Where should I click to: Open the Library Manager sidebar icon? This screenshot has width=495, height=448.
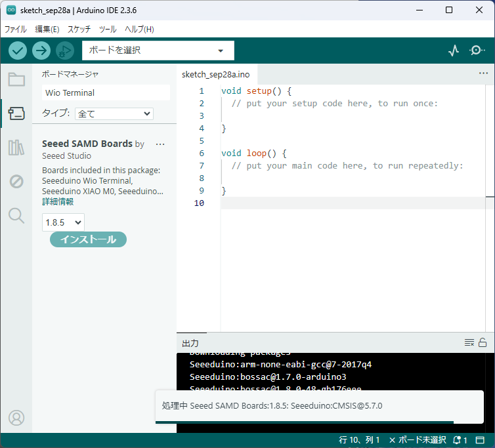(16, 148)
